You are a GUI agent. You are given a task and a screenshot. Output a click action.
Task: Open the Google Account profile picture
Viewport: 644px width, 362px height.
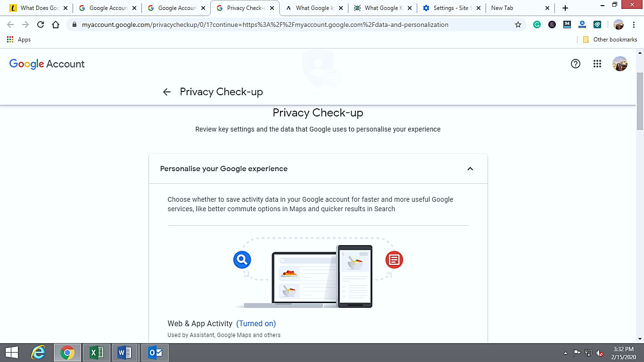(620, 64)
